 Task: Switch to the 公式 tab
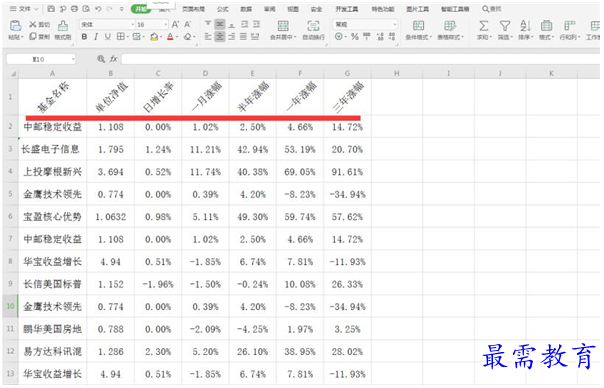(x=222, y=8)
